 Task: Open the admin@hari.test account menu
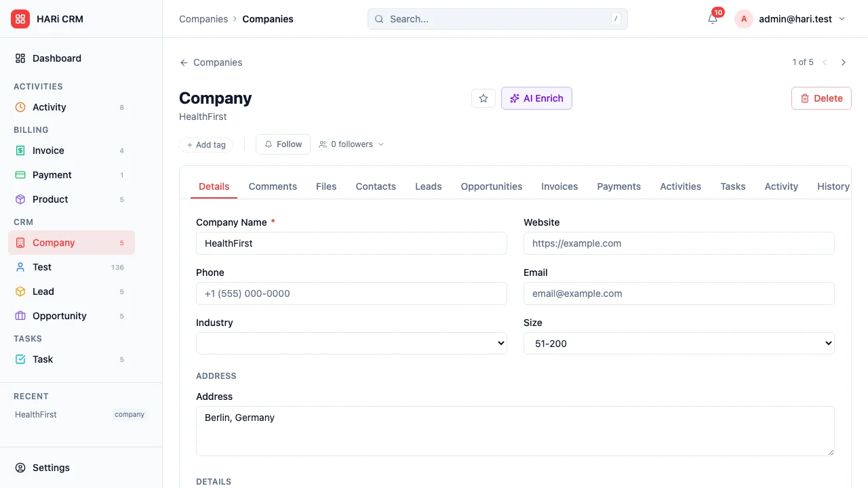(x=791, y=19)
